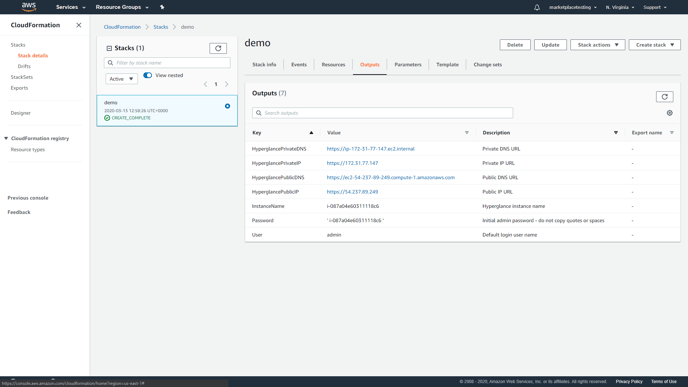Open the marketplacetesting account menu

pyautogui.click(x=573, y=7)
